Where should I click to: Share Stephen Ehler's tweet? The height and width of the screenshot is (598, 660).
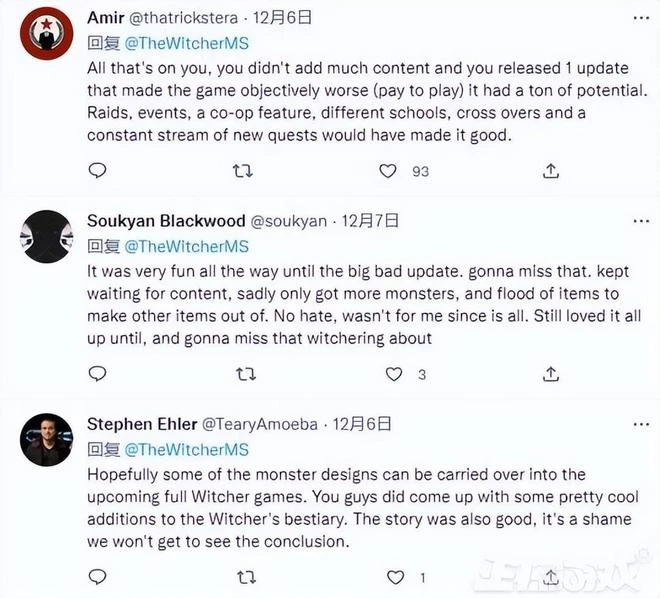coord(550,577)
